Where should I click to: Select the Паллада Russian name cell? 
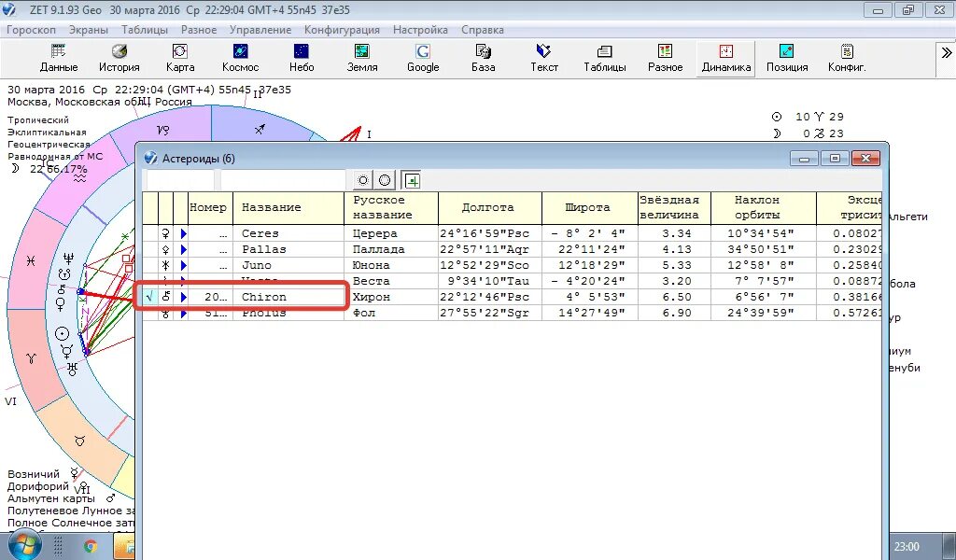(x=391, y=249)
